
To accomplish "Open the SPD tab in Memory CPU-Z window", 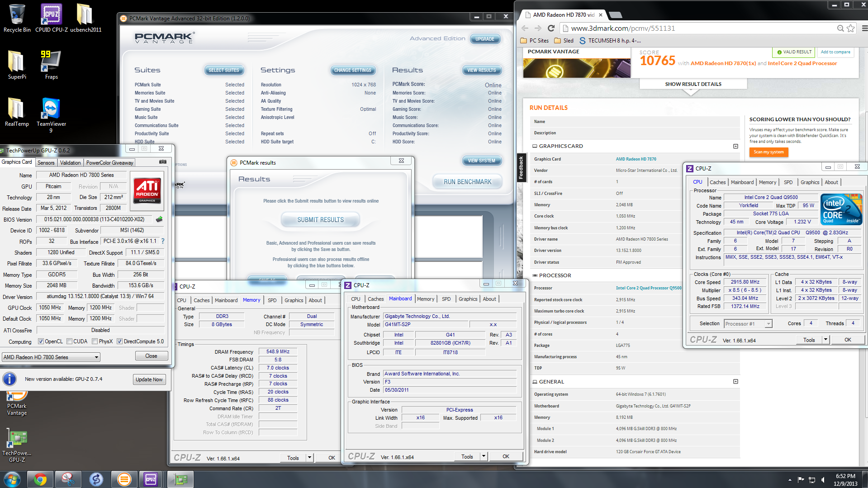I will pyautogui.click(x=272, y=300).
